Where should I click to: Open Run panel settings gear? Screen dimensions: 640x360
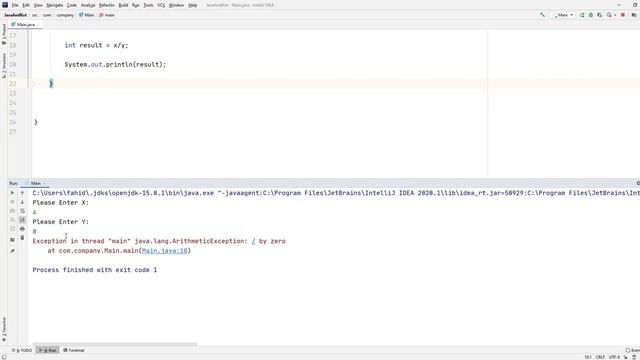tap(638, 183)
